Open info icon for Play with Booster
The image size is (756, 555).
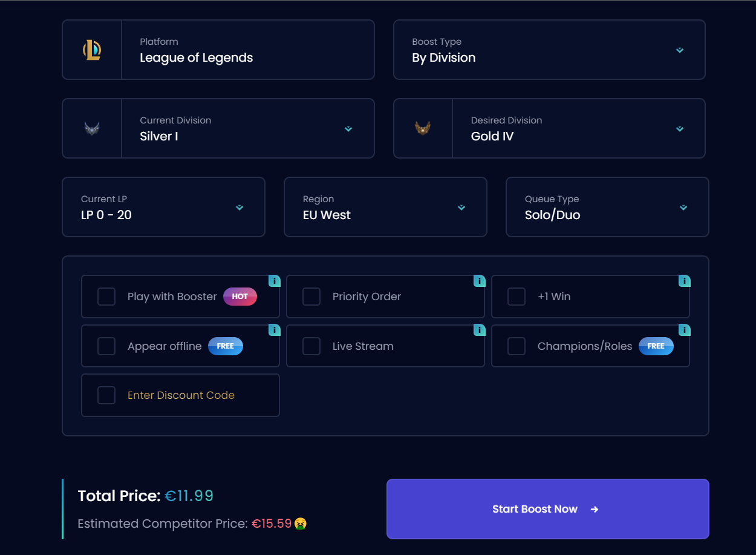274,281
